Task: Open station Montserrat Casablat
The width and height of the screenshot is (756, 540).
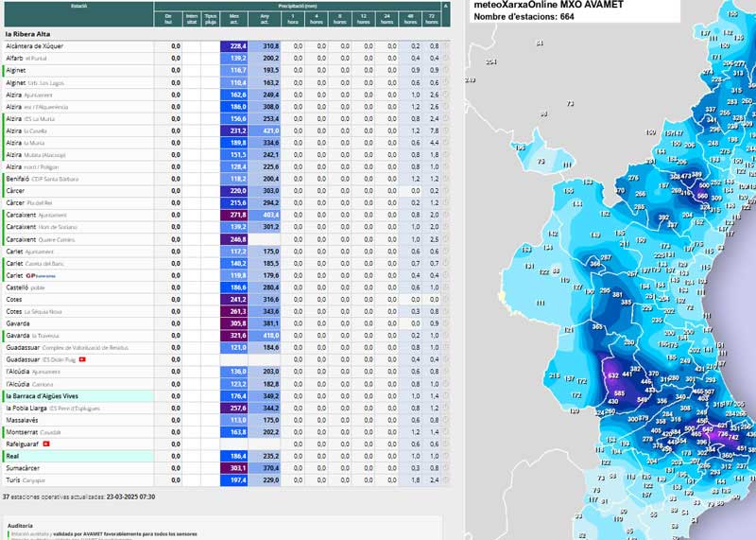Action: pyautogui.click(x=33, y=432)
